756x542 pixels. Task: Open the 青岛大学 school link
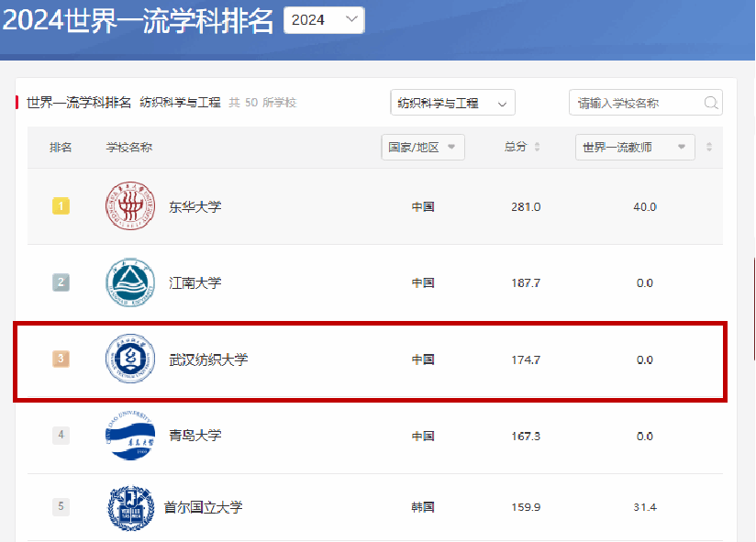(x=195, y=436)
